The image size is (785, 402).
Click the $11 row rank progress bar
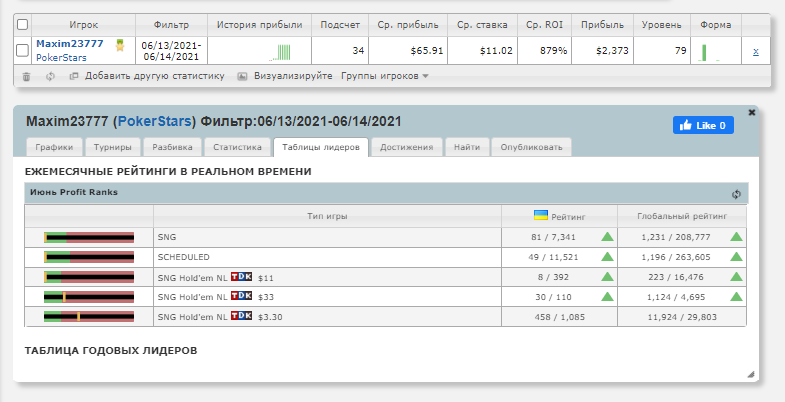click(89, 277)
